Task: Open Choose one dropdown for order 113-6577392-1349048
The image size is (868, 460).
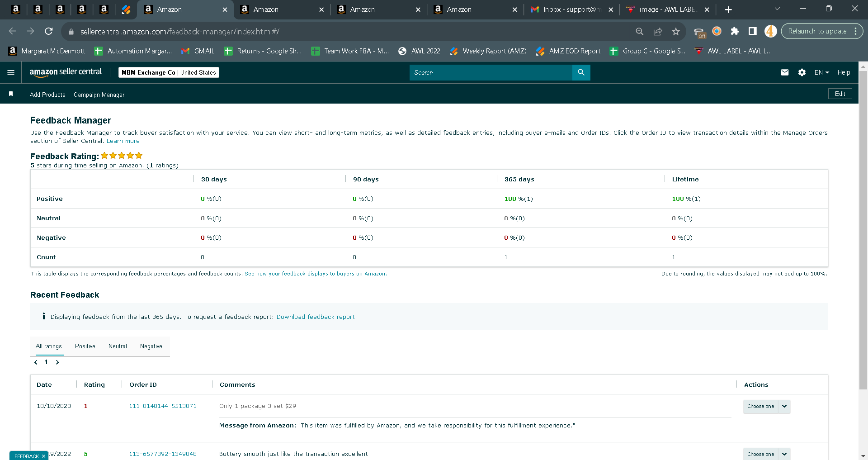Action: point(767,454)
